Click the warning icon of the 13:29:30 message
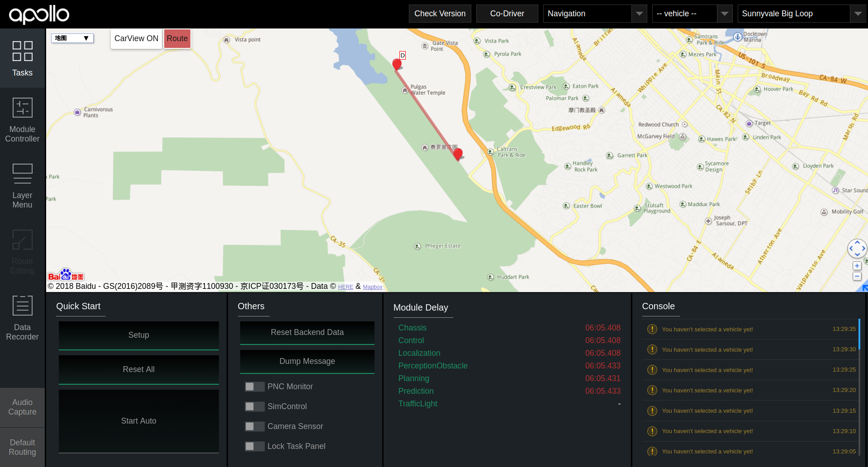 (x=652, y=349)
